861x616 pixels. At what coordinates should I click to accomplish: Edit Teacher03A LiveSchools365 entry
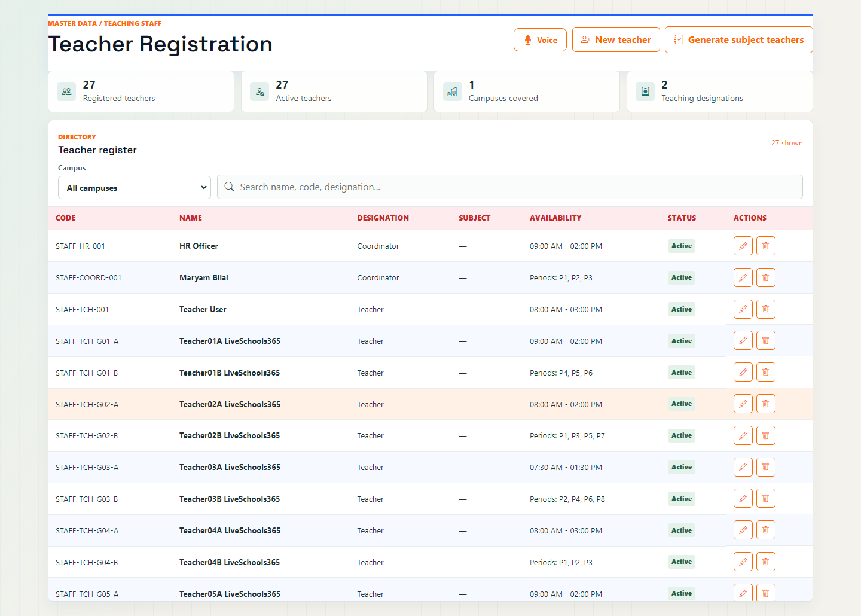tap(743, 467)
